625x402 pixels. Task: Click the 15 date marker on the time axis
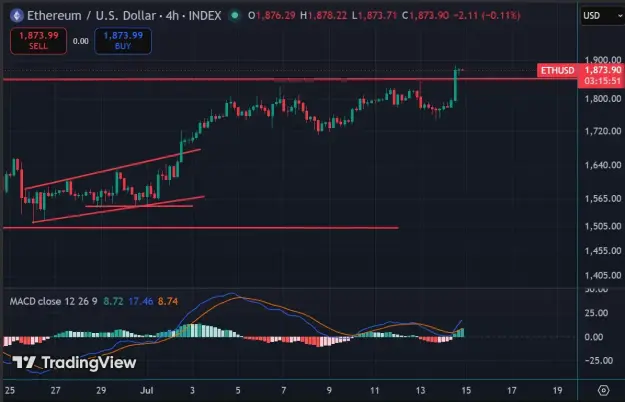(466, 390)
